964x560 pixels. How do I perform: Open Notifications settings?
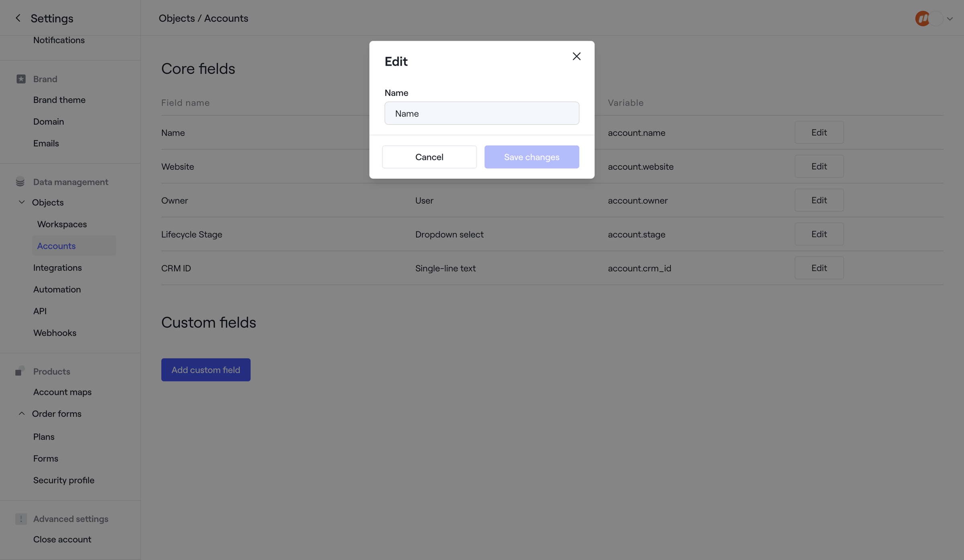(x=59, y=40)
